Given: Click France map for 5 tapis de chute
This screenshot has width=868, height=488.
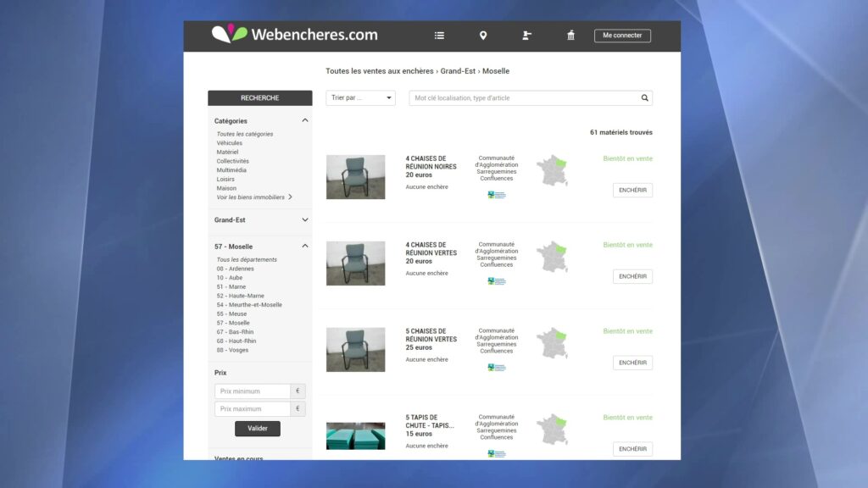Looking at the screenshot, I should point(552,430).
